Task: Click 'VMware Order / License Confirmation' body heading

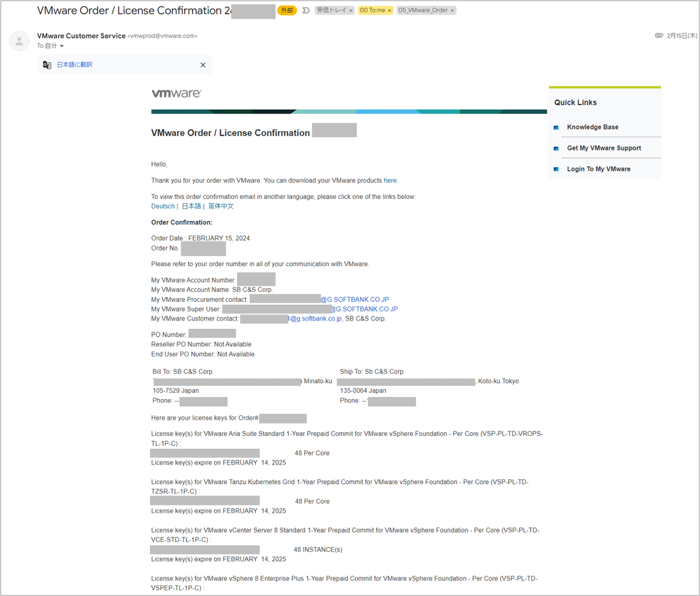Action: pos(230,133)
